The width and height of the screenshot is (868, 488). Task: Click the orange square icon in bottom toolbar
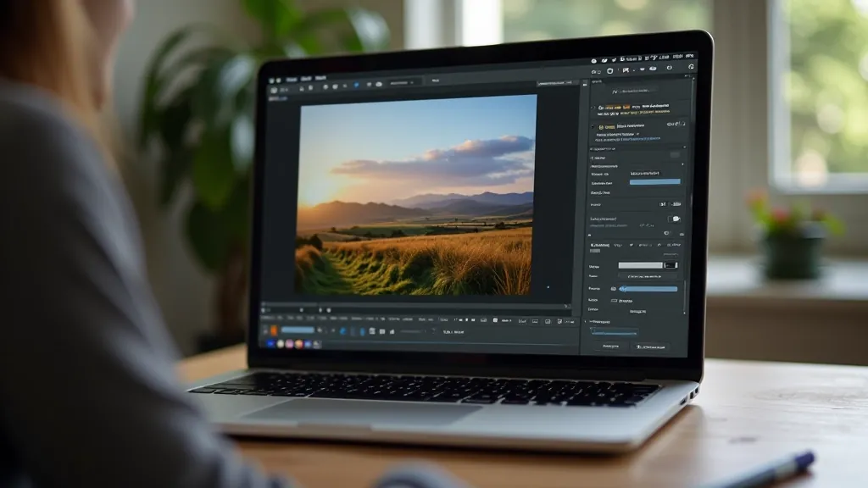(274, 330)
